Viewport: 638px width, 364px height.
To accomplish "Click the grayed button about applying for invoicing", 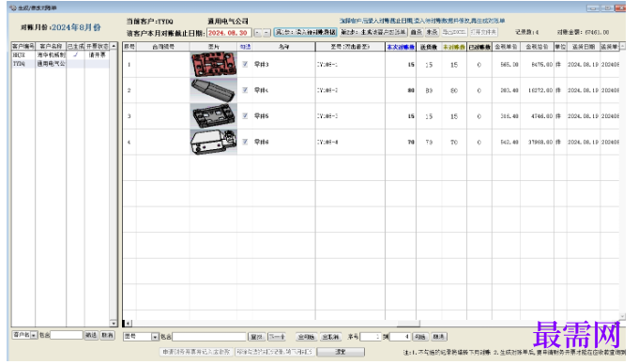I will 196,352.
